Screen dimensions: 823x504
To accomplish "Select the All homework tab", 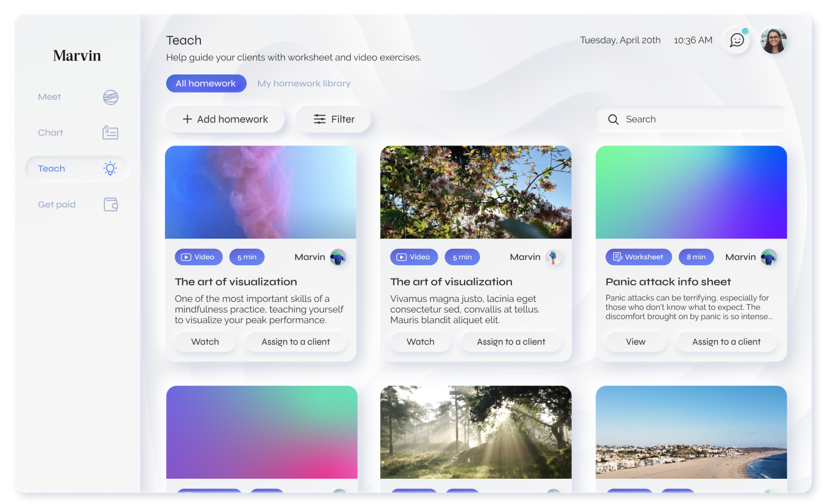I will (x=206, y=83).
